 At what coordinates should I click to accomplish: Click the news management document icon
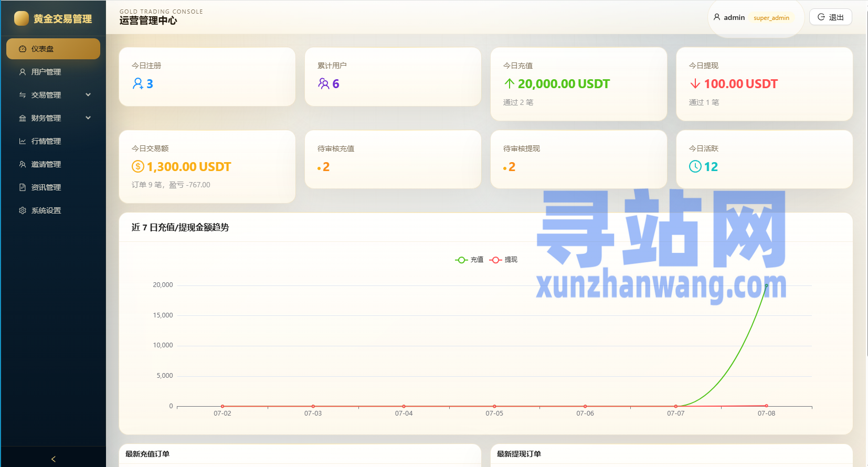23,187
